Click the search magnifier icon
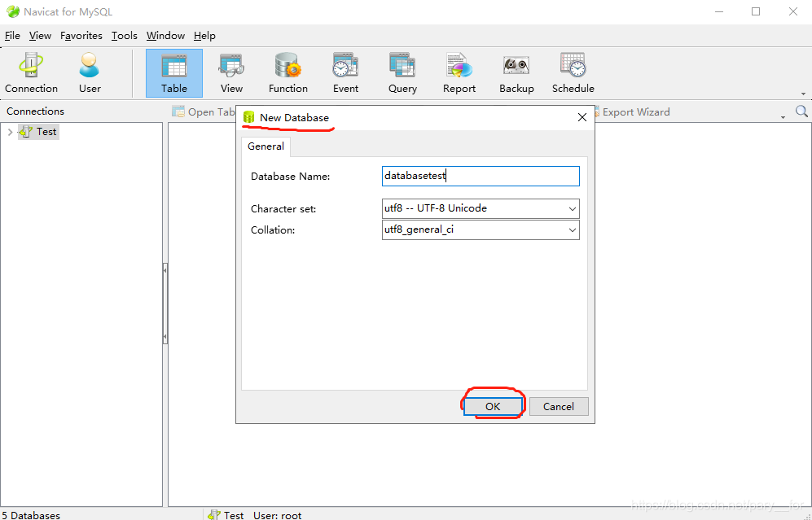This screenshot has width=812, height=520. (801, 111)
